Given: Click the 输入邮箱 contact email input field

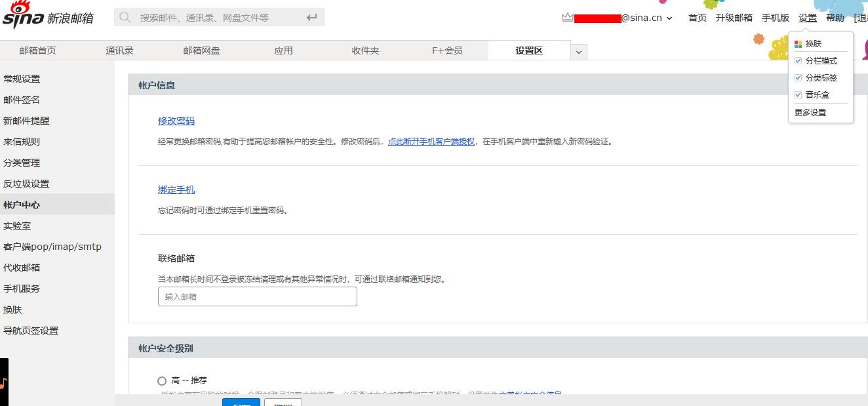Looking at the screenshot, I should click(257, 296).
